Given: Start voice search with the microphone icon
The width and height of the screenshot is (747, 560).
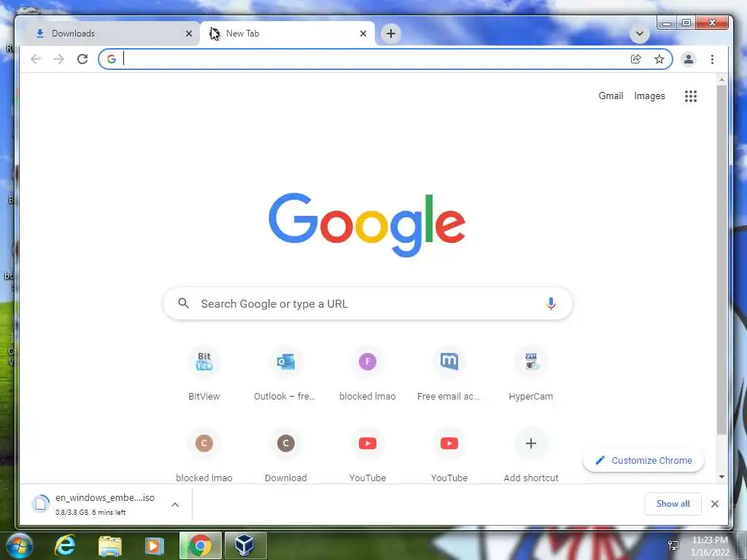Looking at the screenshot, I should (x=551, y=303).
